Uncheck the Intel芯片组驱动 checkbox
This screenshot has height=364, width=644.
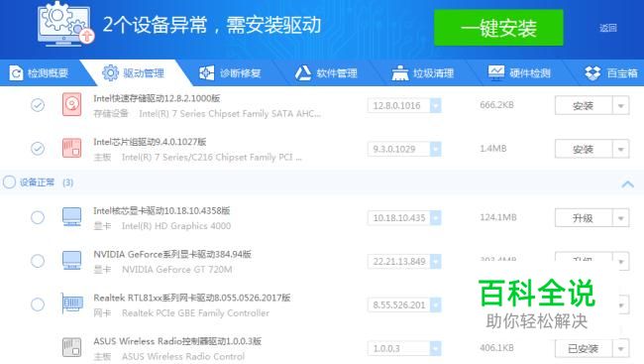point(38,149)
